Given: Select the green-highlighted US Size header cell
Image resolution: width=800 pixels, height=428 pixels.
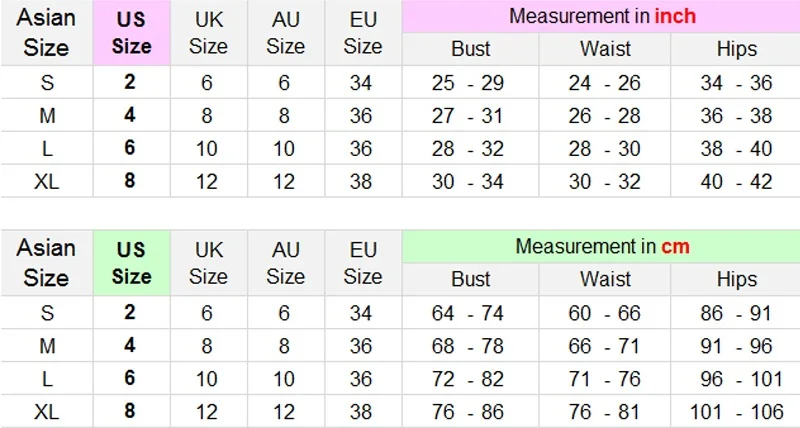Looking at the screenshot, I should coord(131,263).
